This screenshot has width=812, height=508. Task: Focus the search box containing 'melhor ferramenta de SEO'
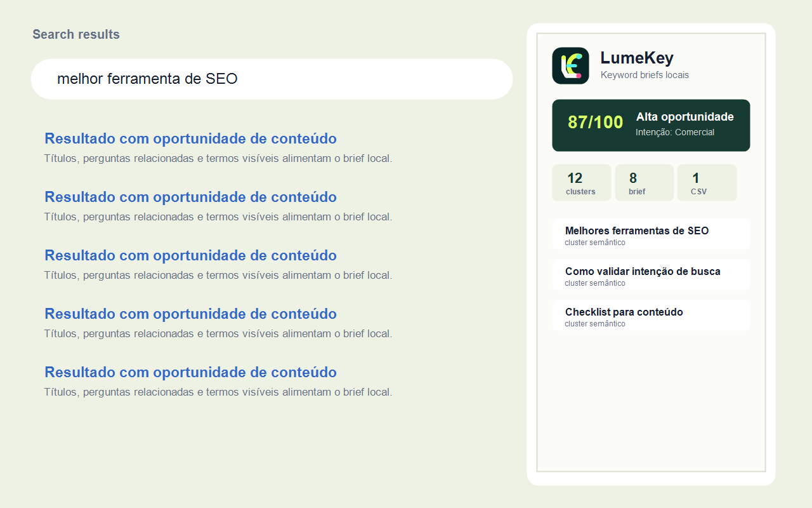tap(272, 79)
